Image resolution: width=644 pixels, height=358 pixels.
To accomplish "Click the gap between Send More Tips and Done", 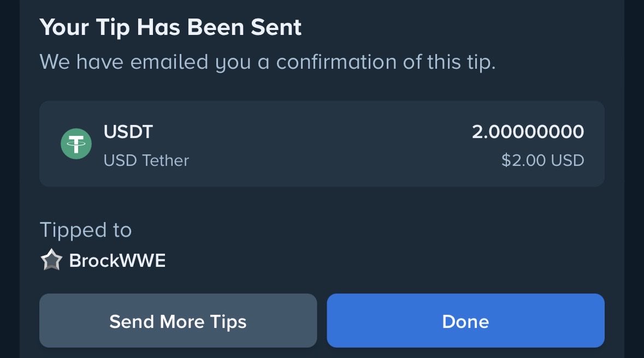I will pyautogui.click(x=322, y=321).
